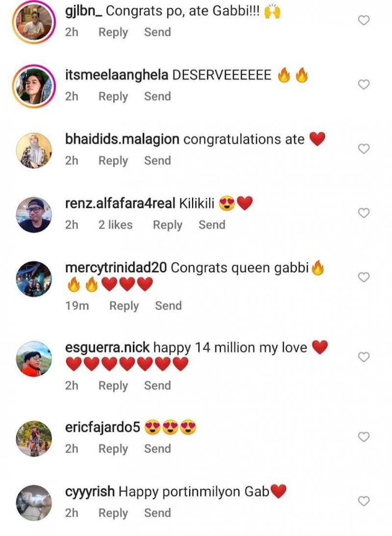View itsmeelaanghela's story from avatar
Image resolution: width=392 pixels, height=536 pixels.
(x=34, y=86)
